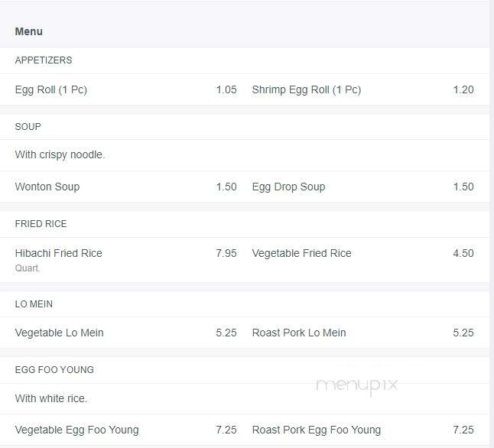Pick Hibachi Fried Rice

[x=59, y=253]
